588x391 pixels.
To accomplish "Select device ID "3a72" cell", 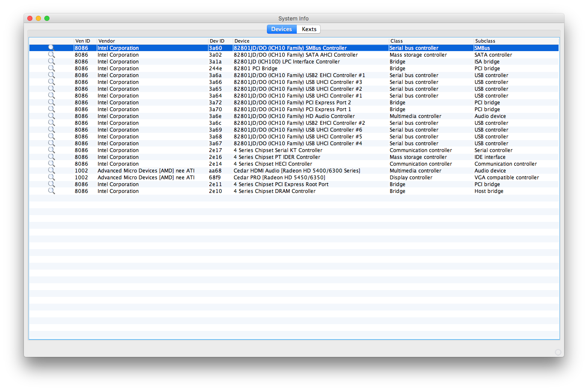I will [215, 103].
